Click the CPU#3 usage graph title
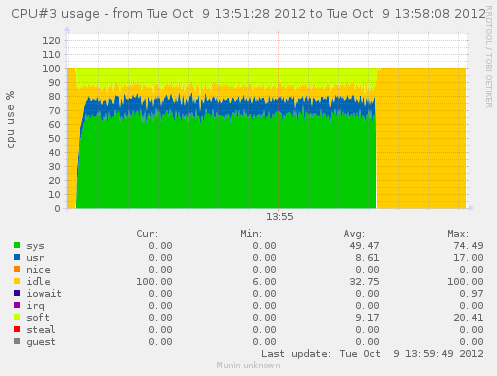This screenshot has height=376, width=497. [248, 14]
